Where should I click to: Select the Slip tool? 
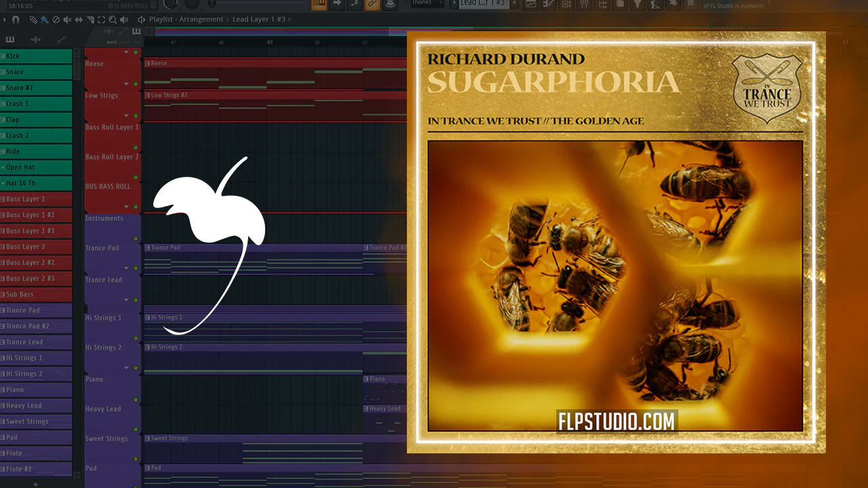tap(79, 20)
